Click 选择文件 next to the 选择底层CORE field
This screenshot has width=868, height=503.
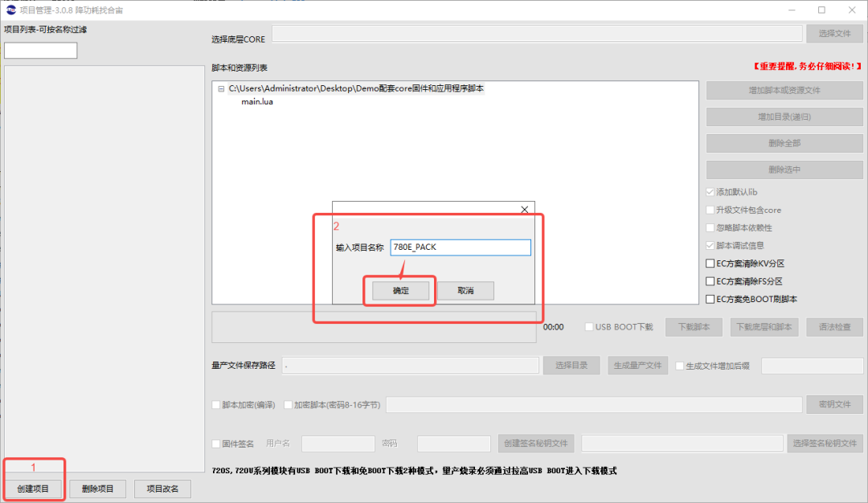[834, 33]
